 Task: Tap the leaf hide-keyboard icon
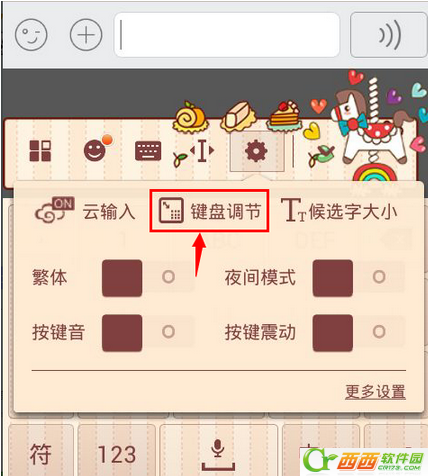pyautogui.click(x=321, y=155)
